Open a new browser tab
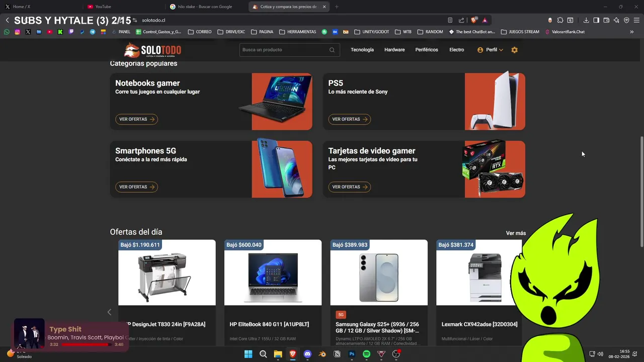Screen dimensions: 644x362 [x=337, y=7]
